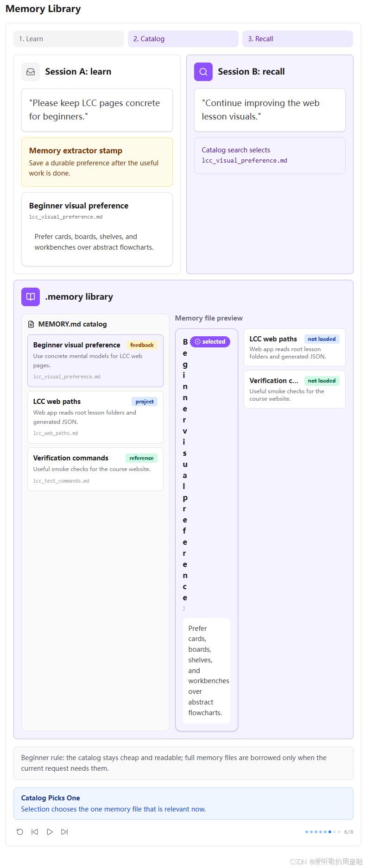The image size is (366, 868).
Task: Click the feedback tag label
Action: click(142, 345)
